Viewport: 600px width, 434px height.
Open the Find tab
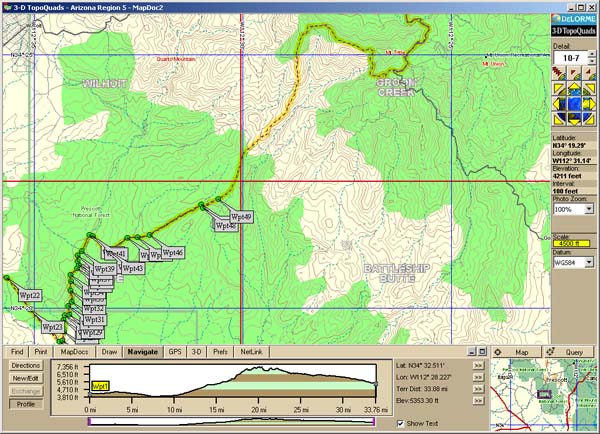tap(17, 352)
